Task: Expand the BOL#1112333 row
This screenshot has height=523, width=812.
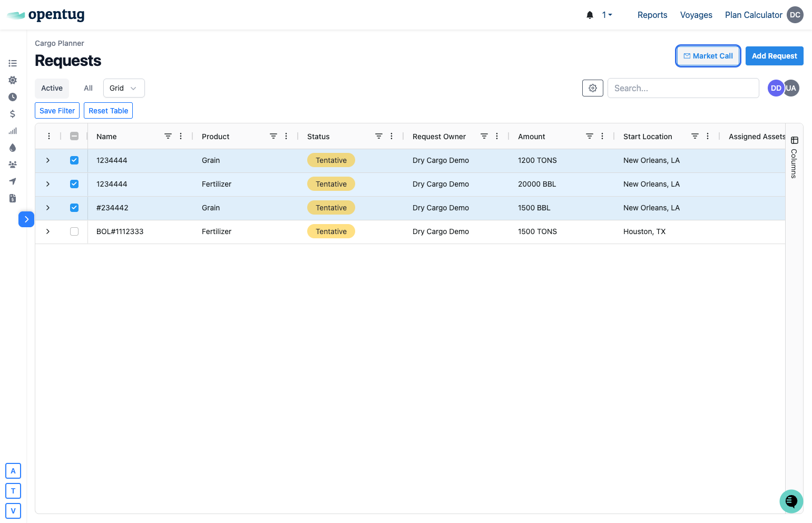Action: [x=48, y=231]
